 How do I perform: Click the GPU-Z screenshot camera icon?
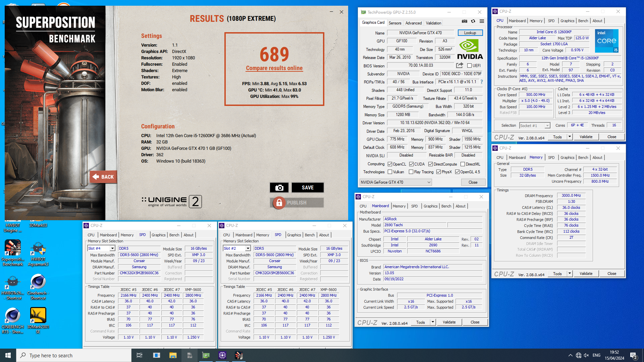464,21
